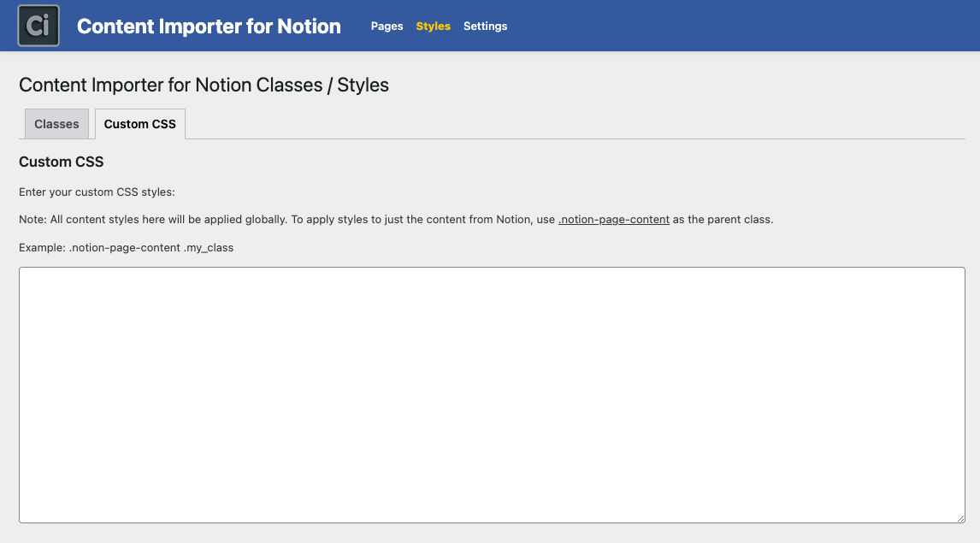Click the '.my_class' example text
Image resolution: width=980 pixels, height=543 pixels.
pyautogui.click(x=209, y=248)
